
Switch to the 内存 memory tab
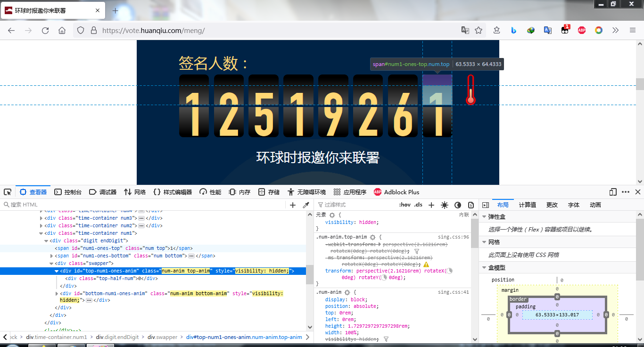pos(239,192)
